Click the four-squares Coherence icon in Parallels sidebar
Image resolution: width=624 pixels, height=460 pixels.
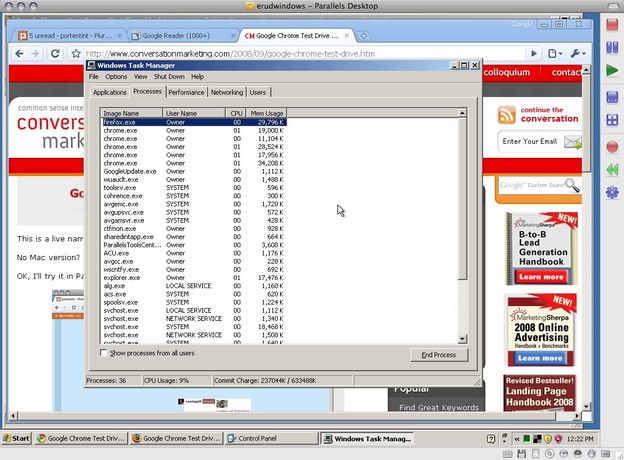click(612, 120)
